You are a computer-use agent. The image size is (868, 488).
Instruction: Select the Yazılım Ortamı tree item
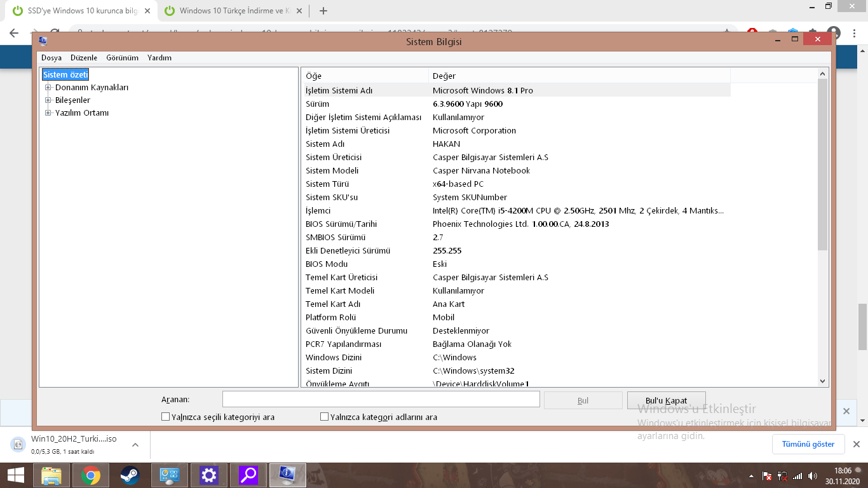82,113
